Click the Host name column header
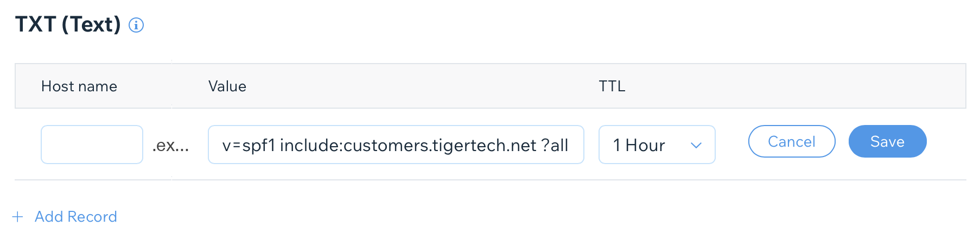Screen dimensions: 980x244 pyautogui.click(x=79, y=86)
